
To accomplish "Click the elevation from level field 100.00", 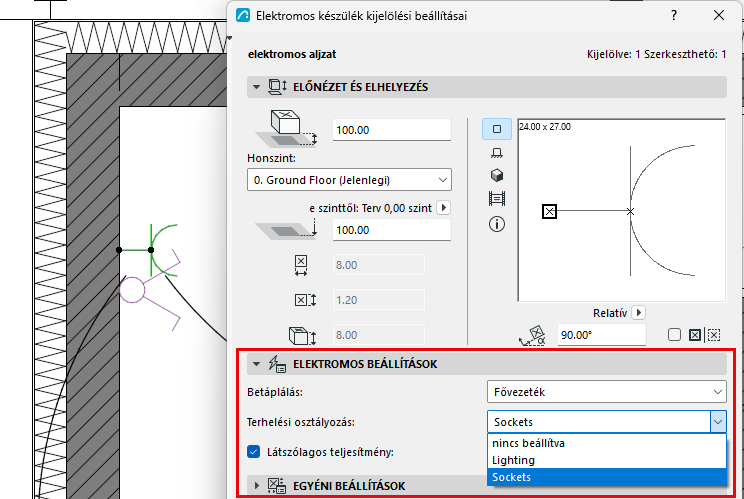I will click(392, 230).
